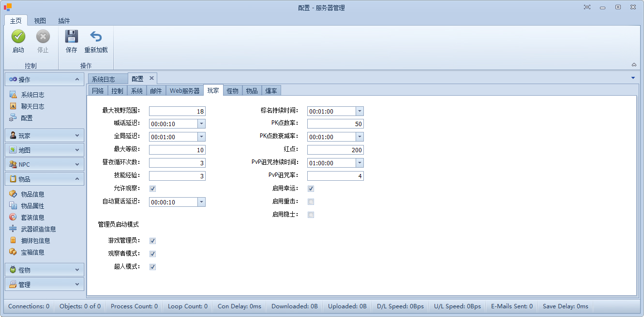Enable the 启用重击 checkbox
The width and height of the screenshot is (644, 317).
tap(311, 202)
